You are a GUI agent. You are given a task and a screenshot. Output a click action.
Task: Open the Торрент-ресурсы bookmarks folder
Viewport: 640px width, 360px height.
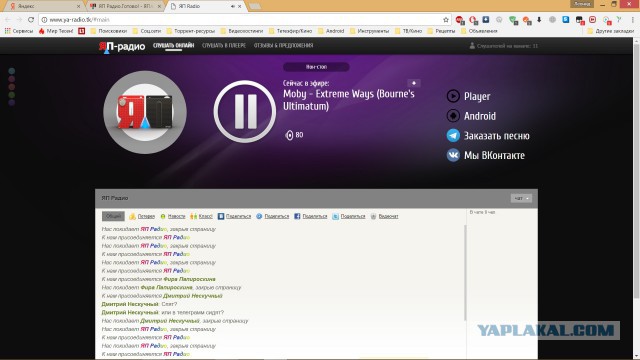[190, 31]
